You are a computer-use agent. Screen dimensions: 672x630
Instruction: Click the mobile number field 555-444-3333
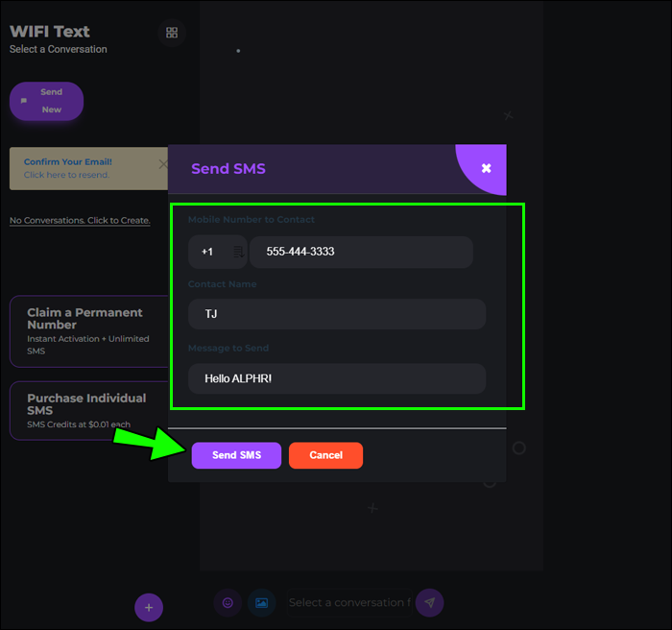click(361, 253)
